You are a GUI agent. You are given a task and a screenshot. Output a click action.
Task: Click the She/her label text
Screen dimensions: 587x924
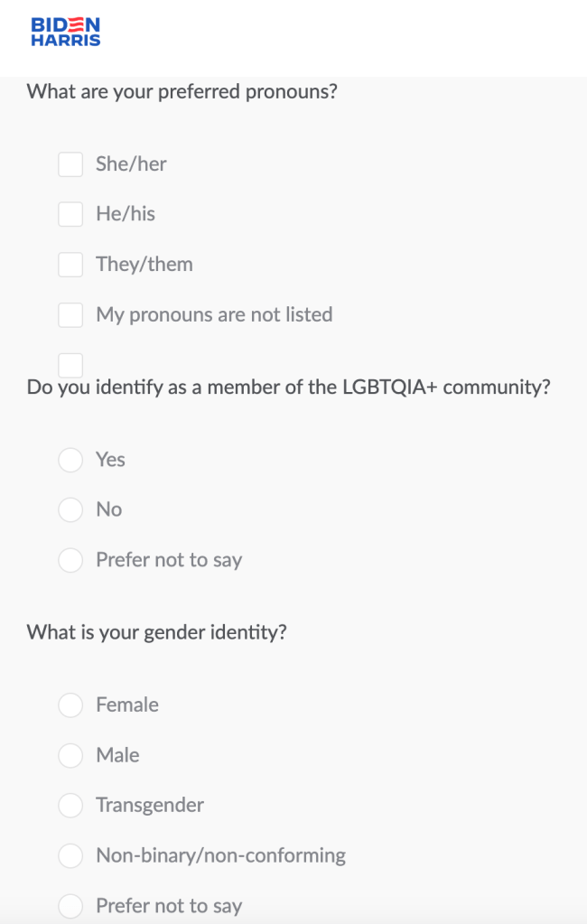131,164
